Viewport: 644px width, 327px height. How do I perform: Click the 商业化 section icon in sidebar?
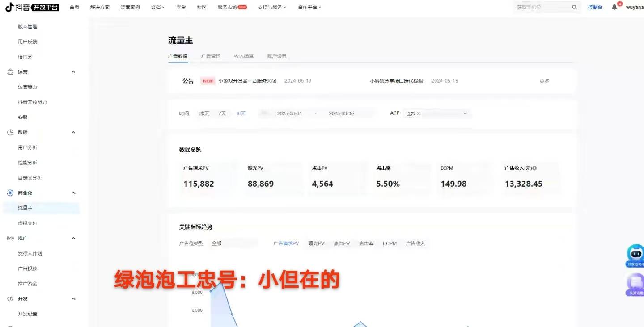tap(10, 193)
